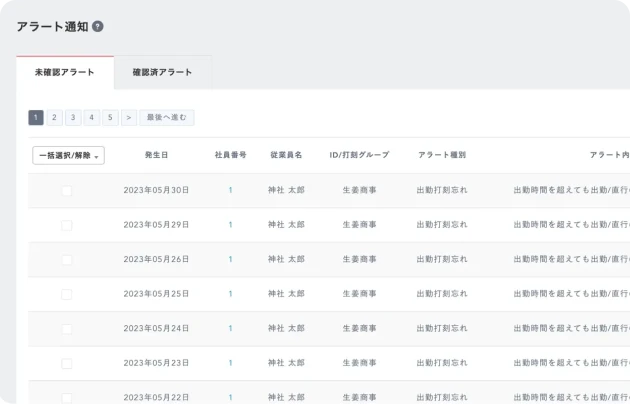Open employee number link on 2023年05月30日 row
This screenshot has width=630, height=404.
coord(230,190)
